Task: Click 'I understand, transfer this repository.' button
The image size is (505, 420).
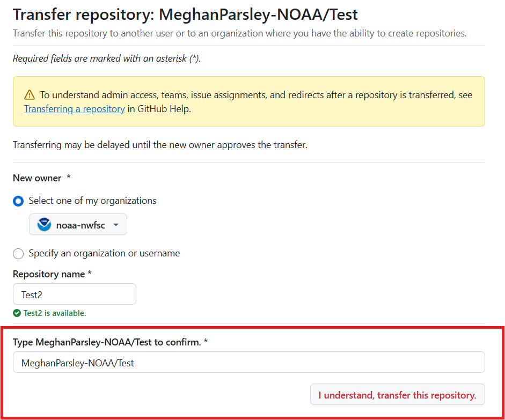Action: click(x=398, y=395)
